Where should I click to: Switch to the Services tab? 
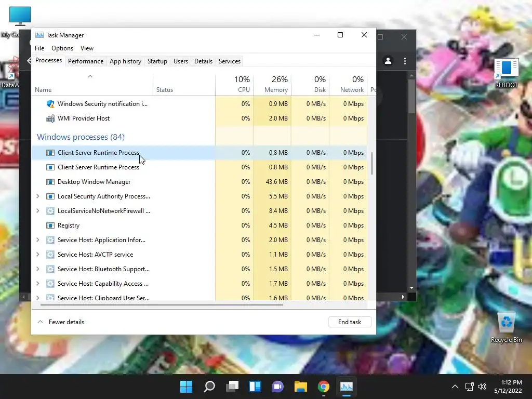(229, 61)
